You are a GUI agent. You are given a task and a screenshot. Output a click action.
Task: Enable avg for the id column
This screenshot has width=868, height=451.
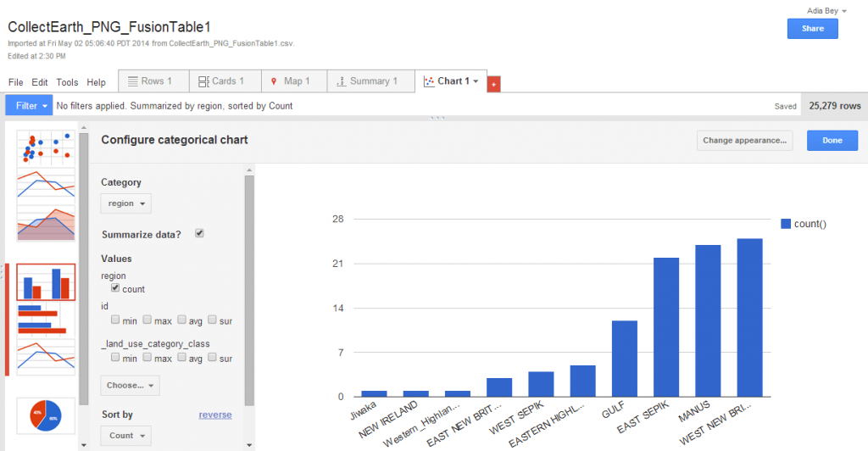click(181, 320)
